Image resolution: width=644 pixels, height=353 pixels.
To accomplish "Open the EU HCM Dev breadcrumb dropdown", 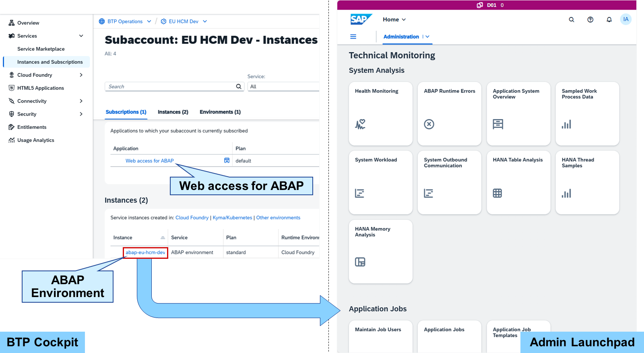I will click(205, 21).
